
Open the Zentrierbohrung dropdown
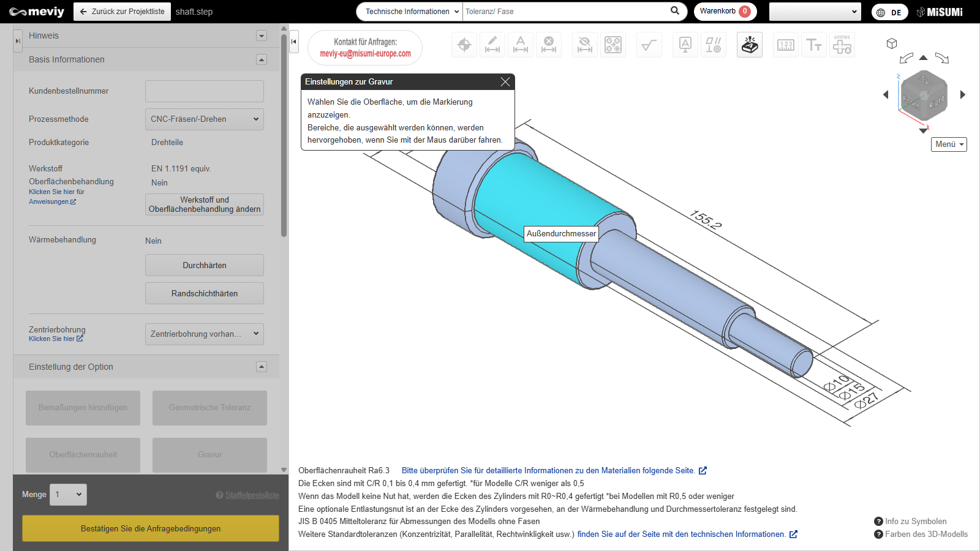204,334
